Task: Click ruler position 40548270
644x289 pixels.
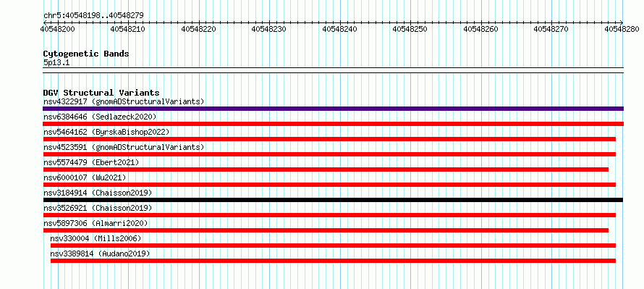Action: pos(551,29)
